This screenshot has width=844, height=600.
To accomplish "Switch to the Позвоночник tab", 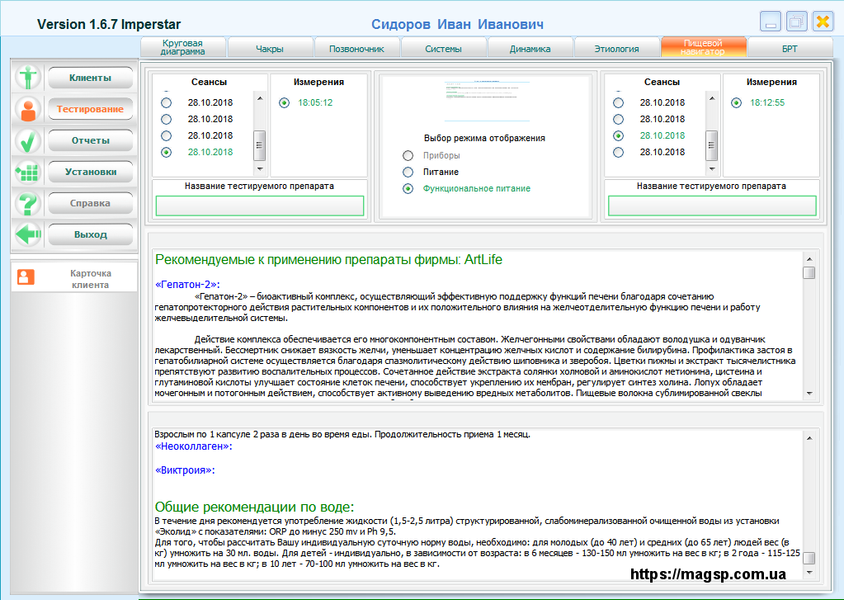I will (x=356, y=47).
